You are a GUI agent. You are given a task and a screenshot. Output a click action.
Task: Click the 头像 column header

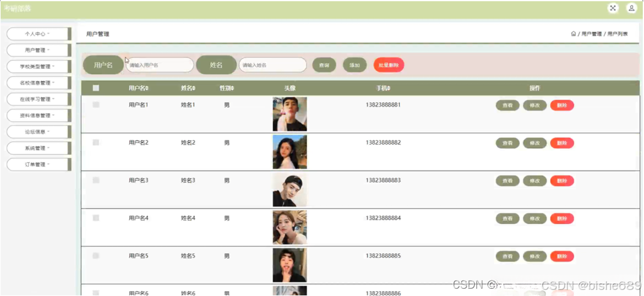click(x=289, y=88)
